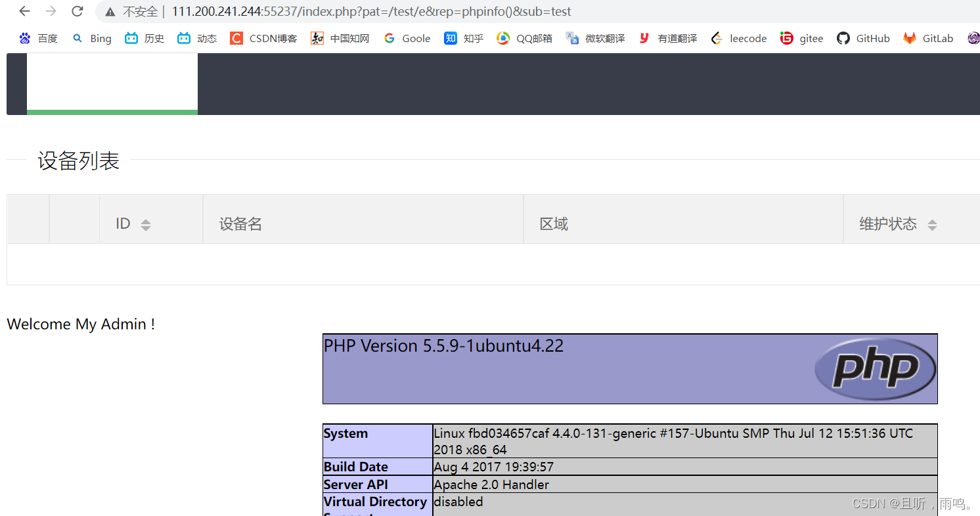Click the System row label
980x516 pixels.
pos(345,433)
